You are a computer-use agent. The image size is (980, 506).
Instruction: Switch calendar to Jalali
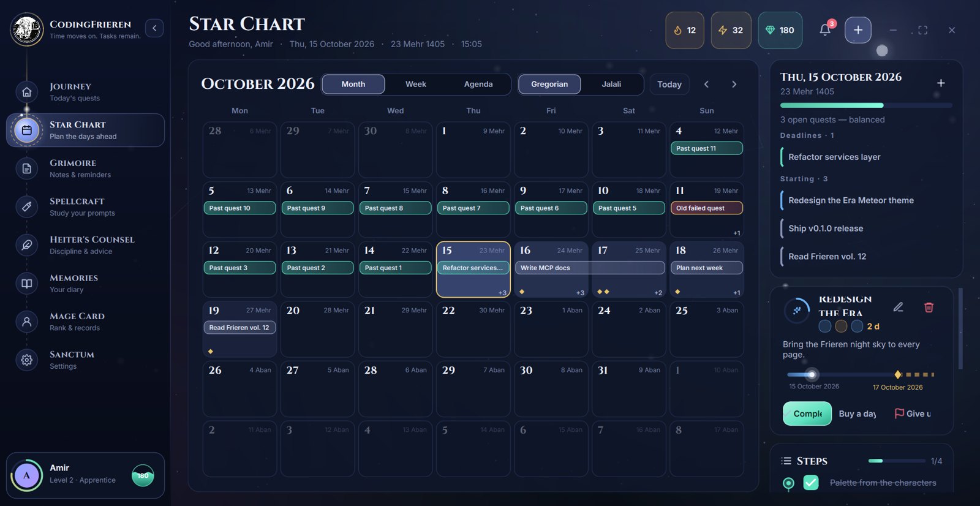pos(611,84)
